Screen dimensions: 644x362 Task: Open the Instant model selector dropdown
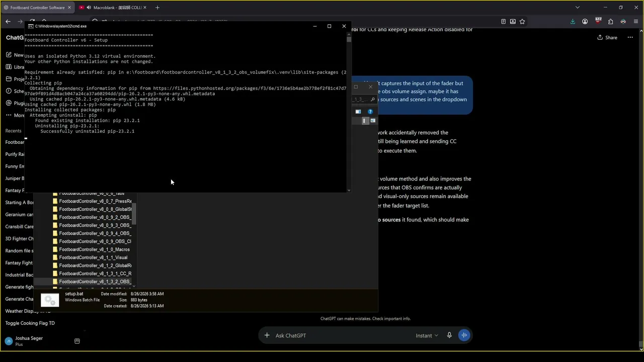pos(427,335)
